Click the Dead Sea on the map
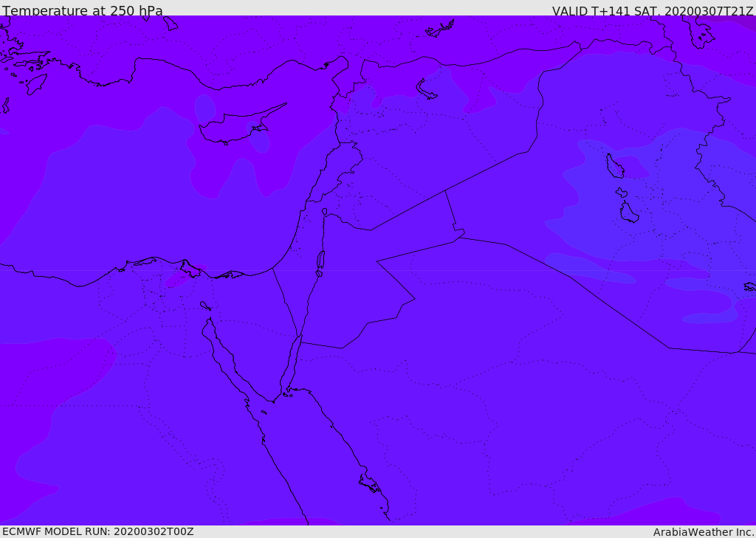 [320, 261]
